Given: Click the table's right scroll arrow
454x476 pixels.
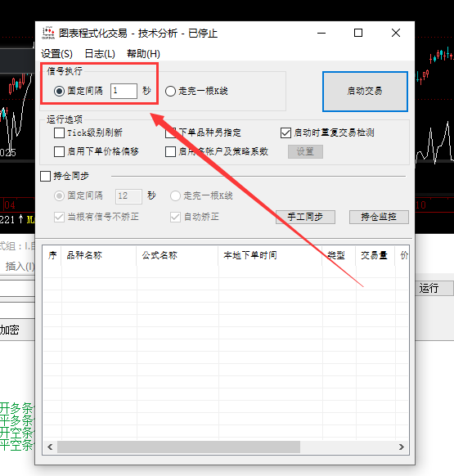Looking at the screenshot, I should click(402, 447).
